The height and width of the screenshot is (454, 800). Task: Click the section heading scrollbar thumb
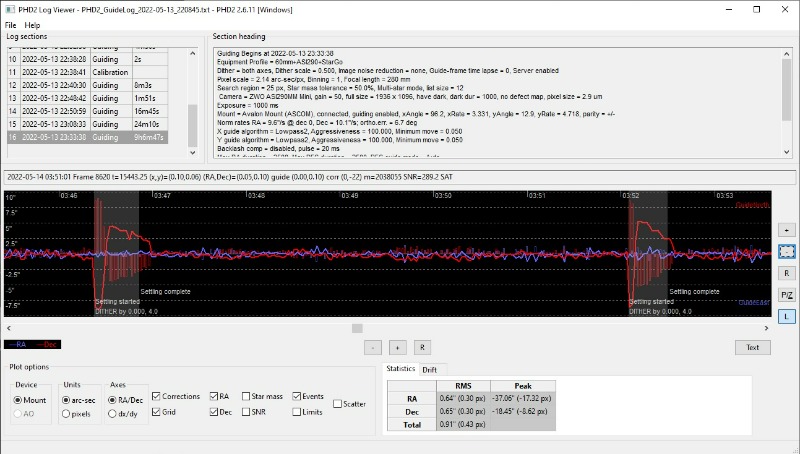[x=786, y=89]
